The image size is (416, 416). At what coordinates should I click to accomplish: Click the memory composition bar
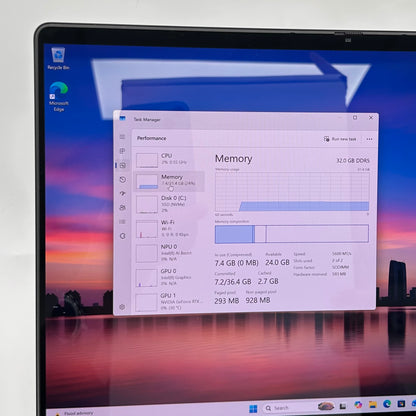(x=292, y=234)
